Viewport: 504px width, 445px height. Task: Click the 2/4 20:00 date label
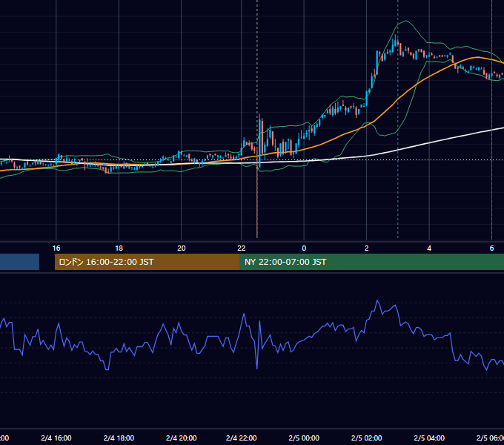pos(182,438)
